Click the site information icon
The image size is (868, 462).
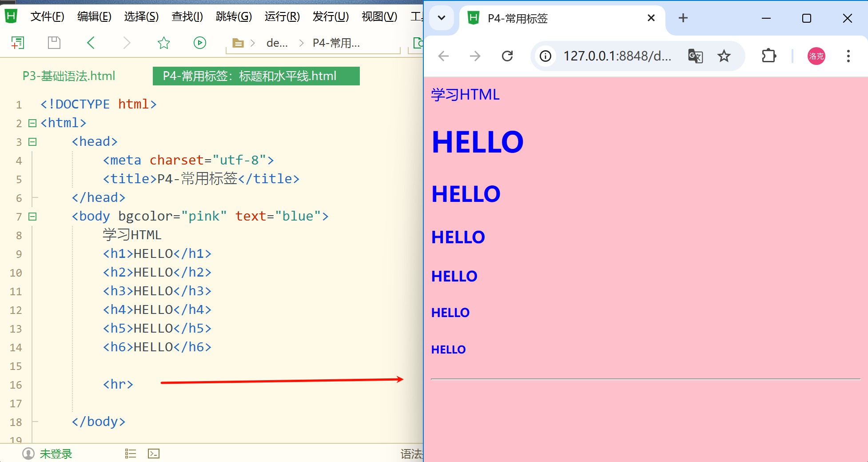545,56
